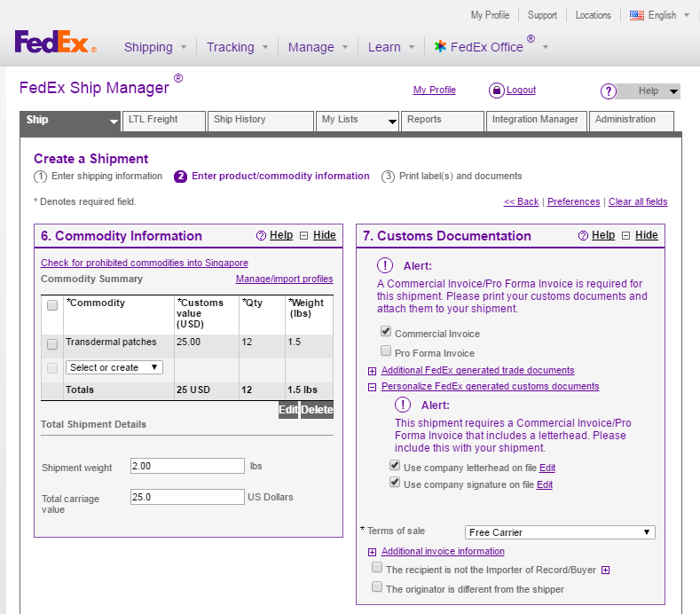The image size is (700, 614).
Task: Open the Preferences link
Action: (573, 201)
